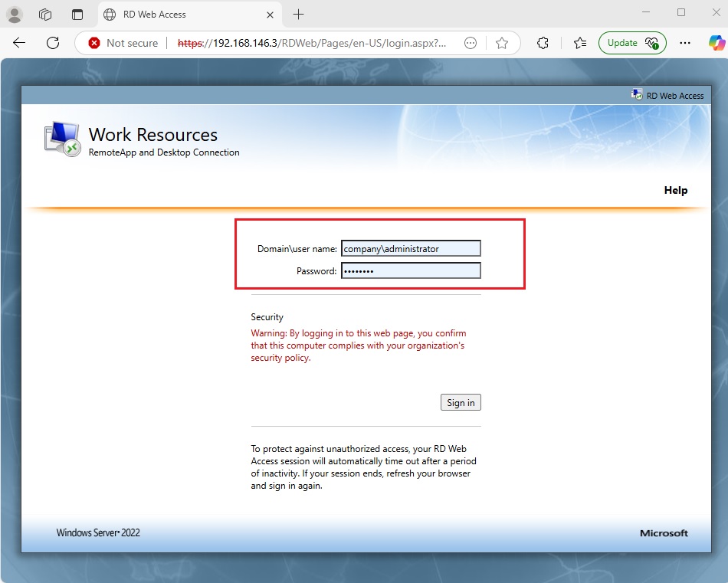Click the Not secure warning badge
Viewport: 728px width, 583px height.
coord(123,43)
